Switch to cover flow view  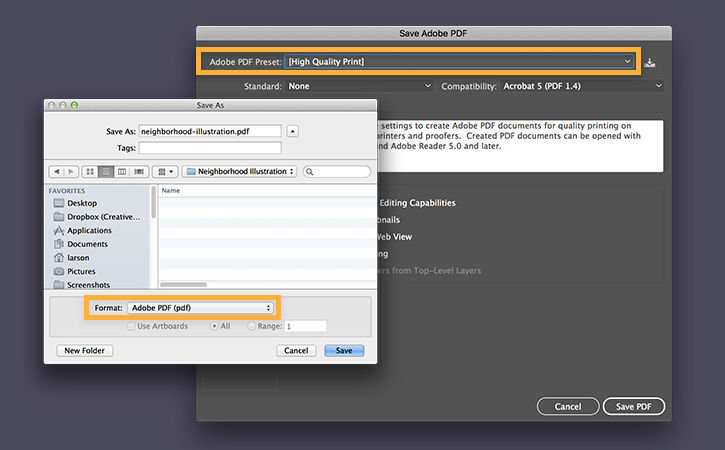click(139, 172)
